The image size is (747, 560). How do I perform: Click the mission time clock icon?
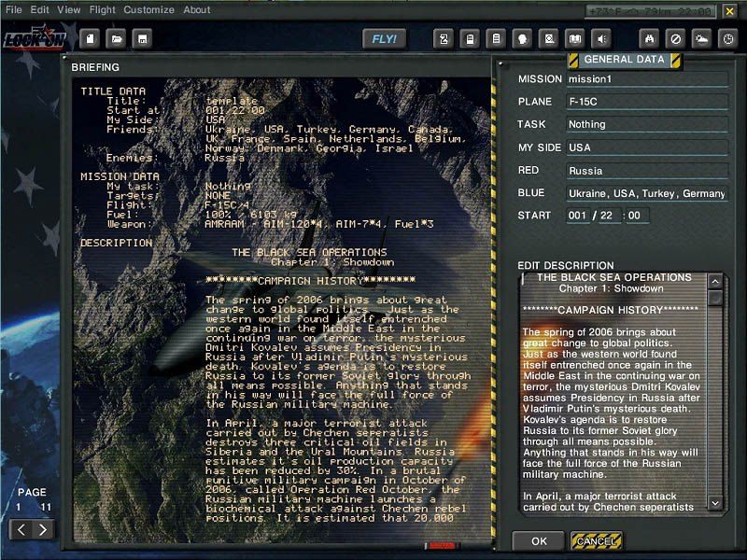(726, 38)
